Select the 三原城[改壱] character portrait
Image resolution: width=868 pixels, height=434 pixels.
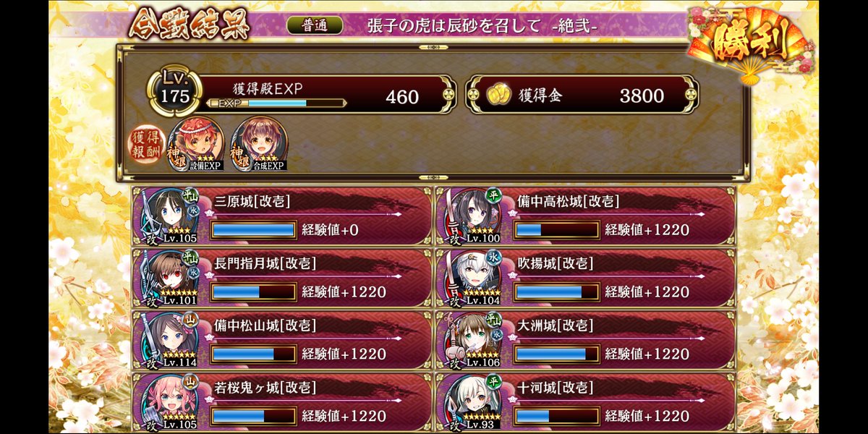[169, 216]
